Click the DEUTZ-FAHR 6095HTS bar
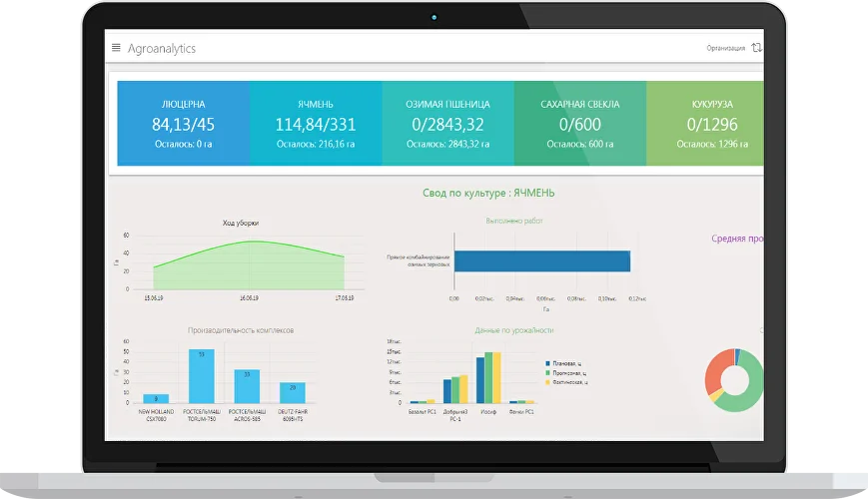 pyautogui.click(x=292, y=391)
